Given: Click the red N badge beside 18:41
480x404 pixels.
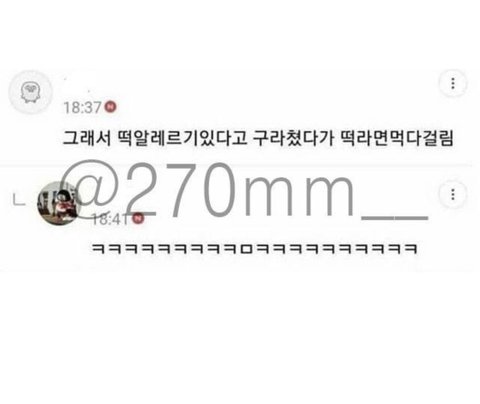Looking at the screenshot, I should tap(138, 219).
